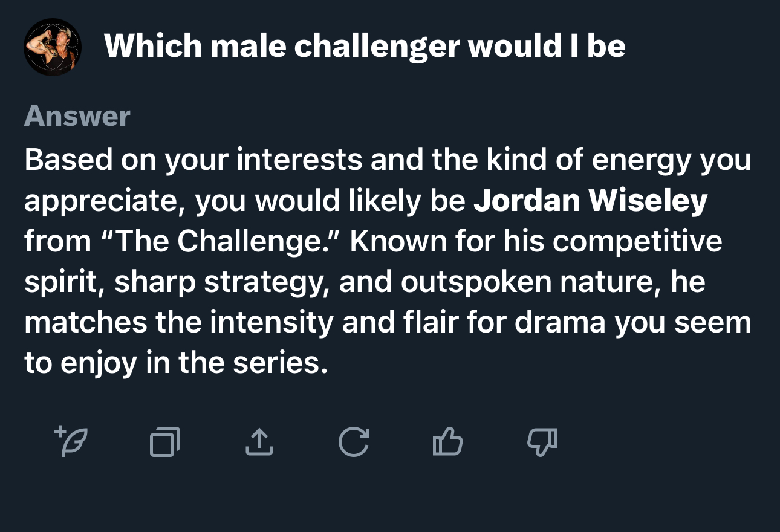Click the "Answer" section label

click(x=77, y=115)
